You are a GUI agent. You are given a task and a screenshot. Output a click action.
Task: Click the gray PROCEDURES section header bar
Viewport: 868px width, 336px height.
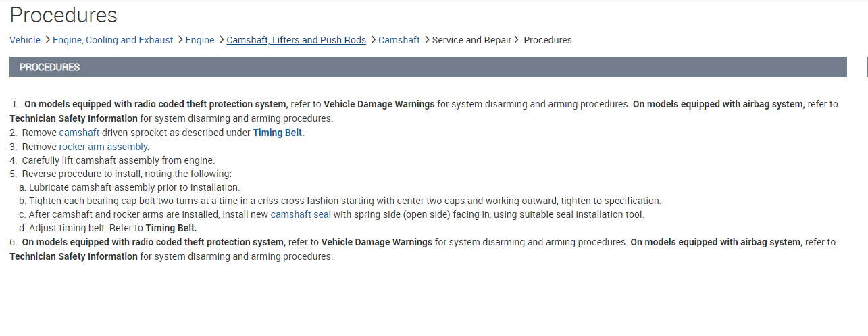pyautogui.click(x=428, y=67)
